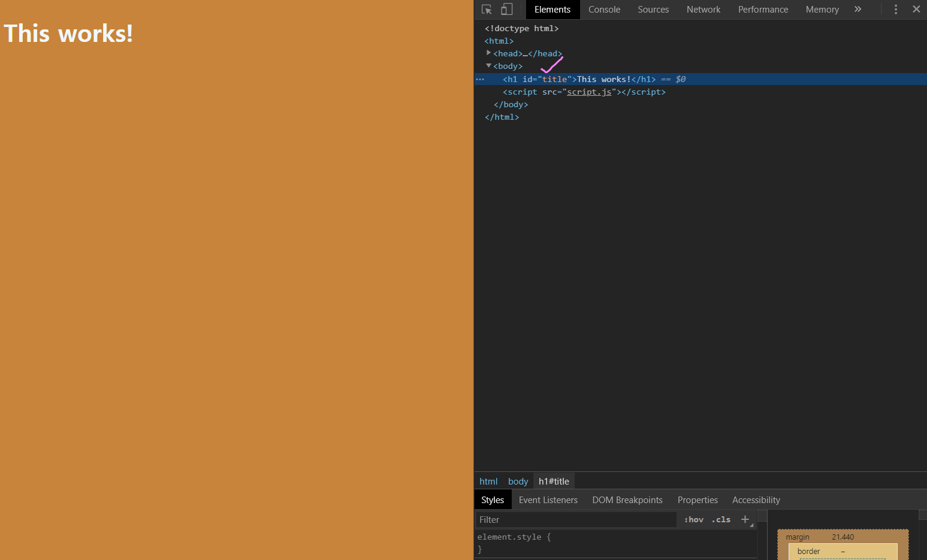Screen dimensions: 927x560
Task: Click the margin value 21.440 in box model
Action: [843, 537]
